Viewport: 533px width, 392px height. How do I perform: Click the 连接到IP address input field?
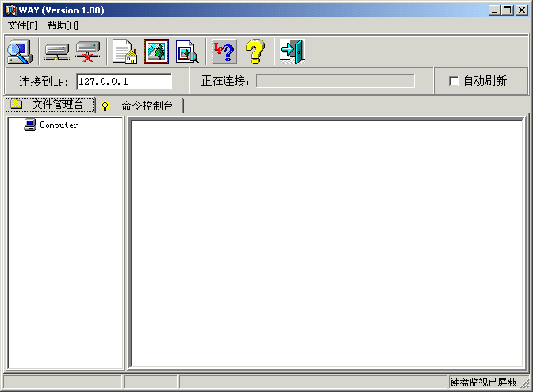pyautogui.click(x=124, y=81)
